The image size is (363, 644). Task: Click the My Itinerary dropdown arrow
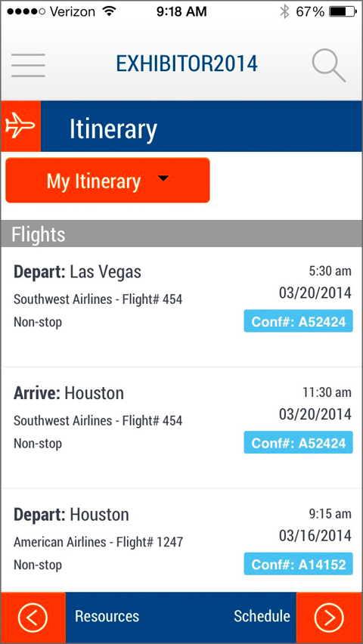pyautogui.click(x=163, y=178)
